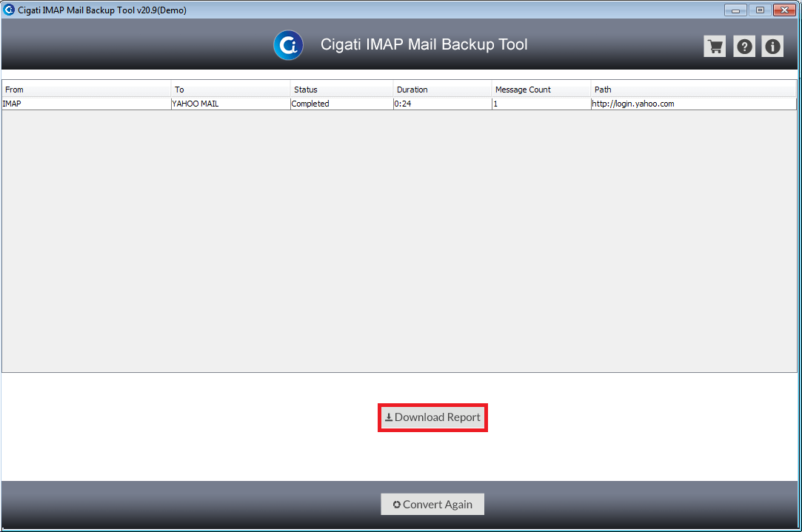Click the http://login.yahoo.com path cell
Viewport: 802px width, 532px height.
click(694, 104)
